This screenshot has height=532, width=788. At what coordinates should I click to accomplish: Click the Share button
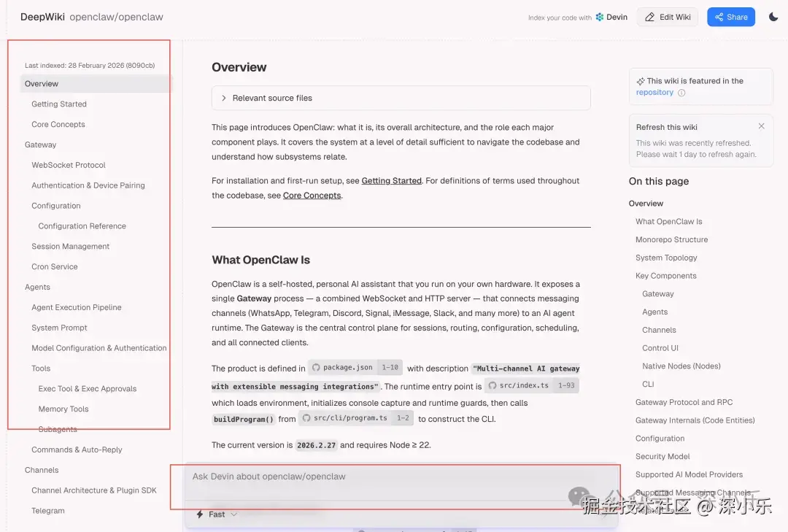click(730, 17)
